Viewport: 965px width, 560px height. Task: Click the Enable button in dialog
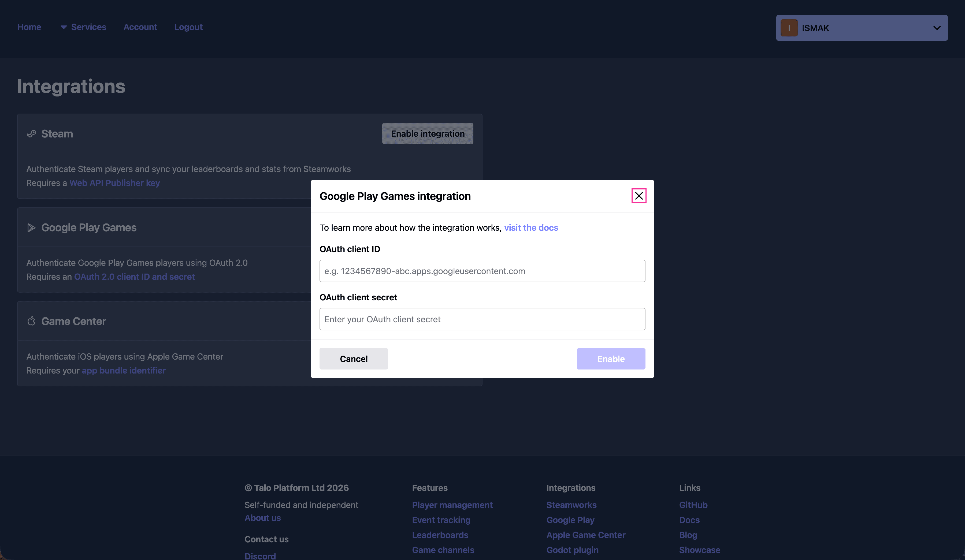point(611,359)
